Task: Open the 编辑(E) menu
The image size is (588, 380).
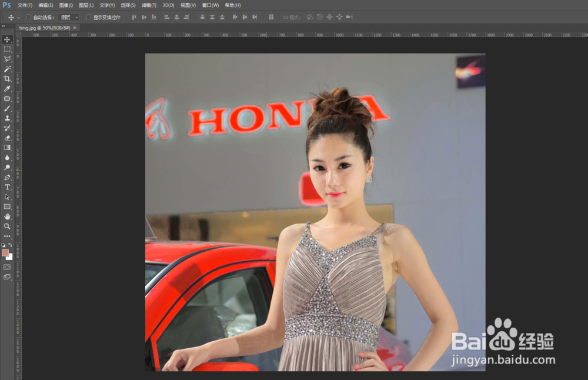Action: pyautogui.click(x=46, y=5)
